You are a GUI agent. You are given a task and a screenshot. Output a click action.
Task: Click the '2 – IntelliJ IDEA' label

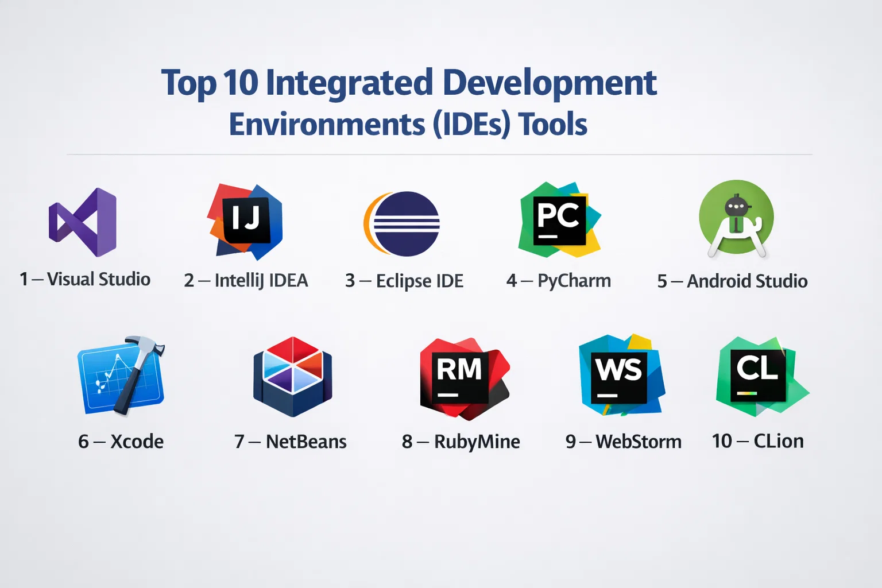(246, 280)
